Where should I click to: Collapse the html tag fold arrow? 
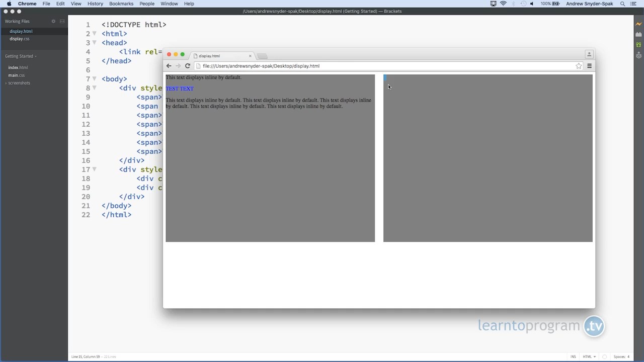click(x=94, y=34)
